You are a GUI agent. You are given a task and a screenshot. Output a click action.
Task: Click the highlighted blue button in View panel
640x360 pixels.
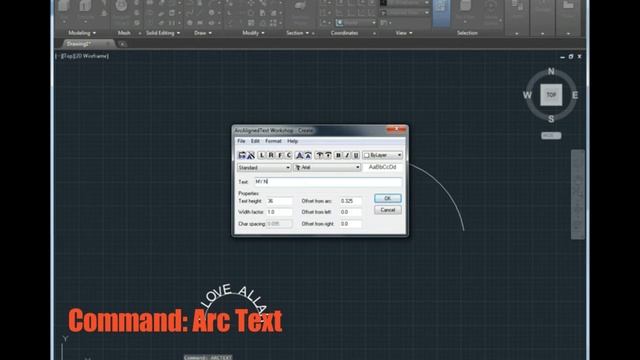click(441, 12)
